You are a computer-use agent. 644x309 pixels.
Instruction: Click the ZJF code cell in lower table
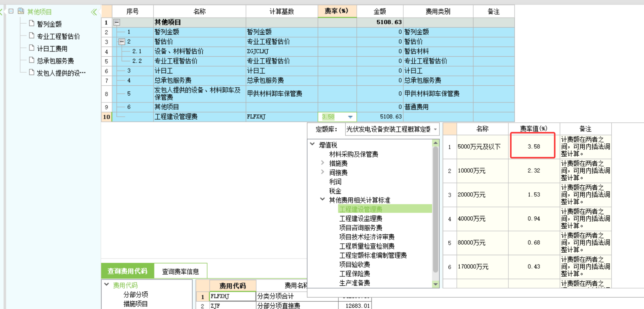233,305
